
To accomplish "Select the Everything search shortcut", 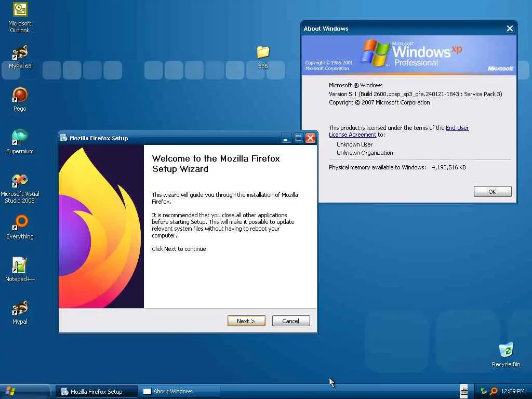I will point(20,227).
